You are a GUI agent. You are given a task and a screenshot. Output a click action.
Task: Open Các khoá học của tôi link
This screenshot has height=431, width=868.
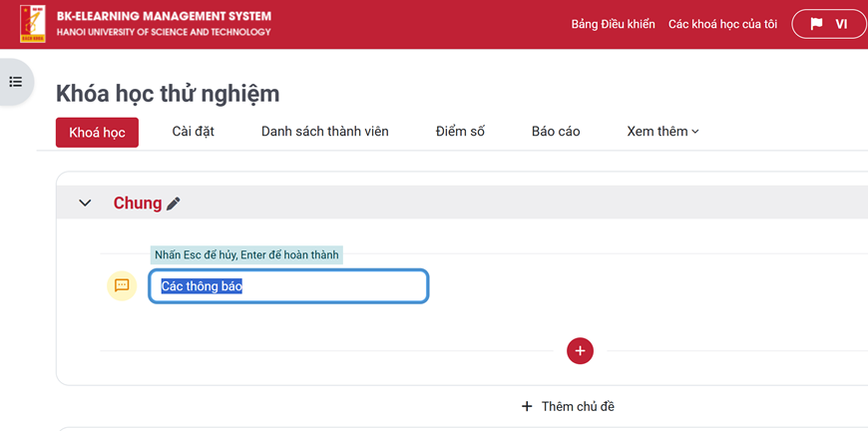(x=722, y=24)
